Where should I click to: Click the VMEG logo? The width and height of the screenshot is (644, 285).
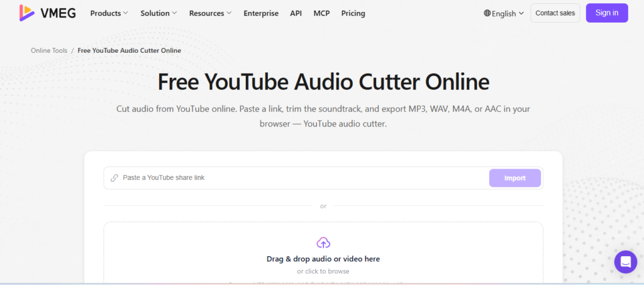pyautogui.click(x=47, y=13)
